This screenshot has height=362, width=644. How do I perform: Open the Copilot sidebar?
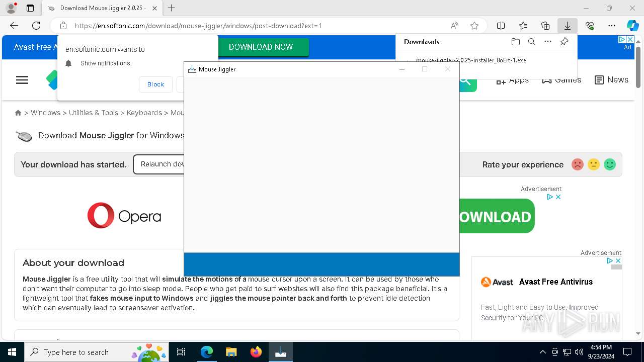632,26
